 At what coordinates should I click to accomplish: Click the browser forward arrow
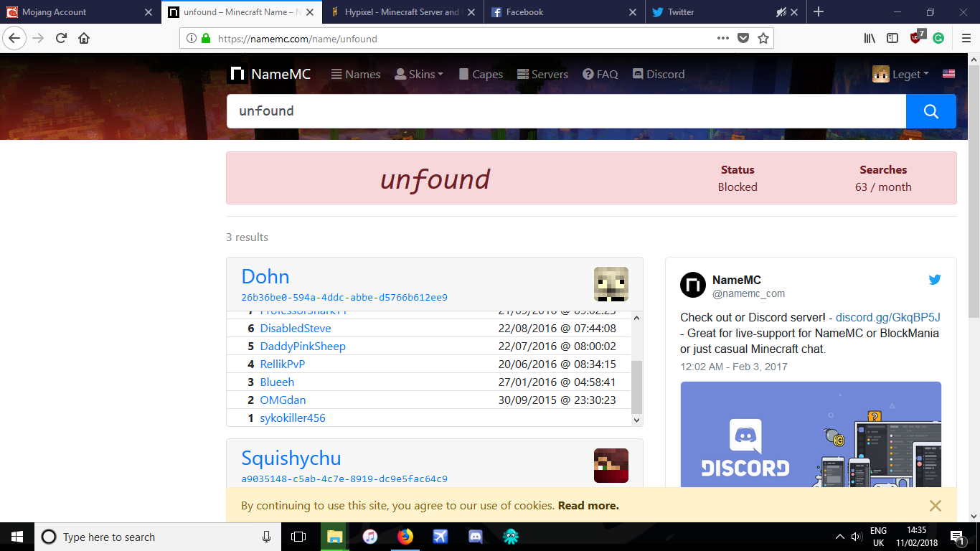pyautogui.click(x=39, y=38)
